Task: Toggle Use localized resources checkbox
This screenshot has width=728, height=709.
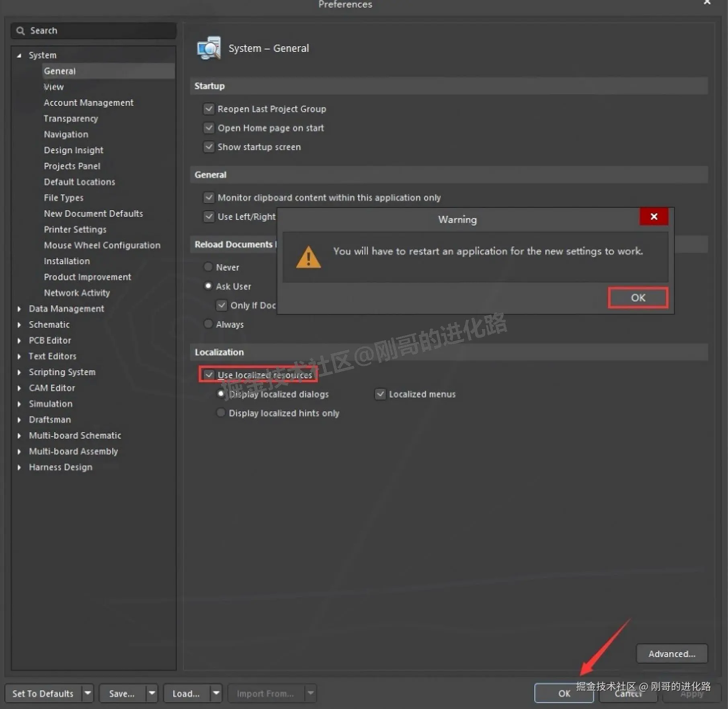Action: [x=209, y=375]
